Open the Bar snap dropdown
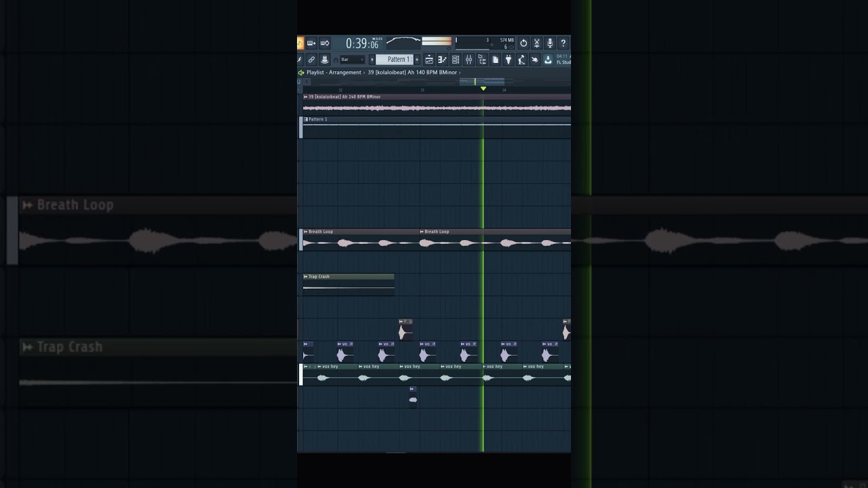This screenshot has height=488, width=868. coord(352,60)
